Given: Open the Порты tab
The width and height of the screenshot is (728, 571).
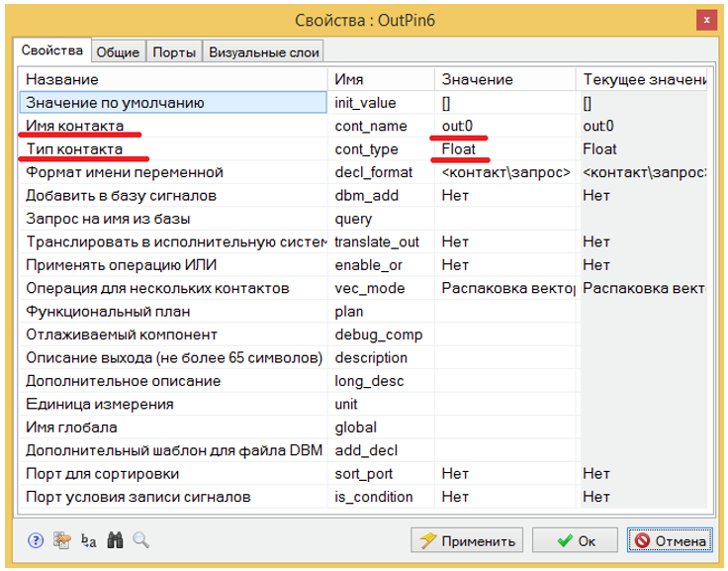Looking at the screenshot, I should coord(174,52).
